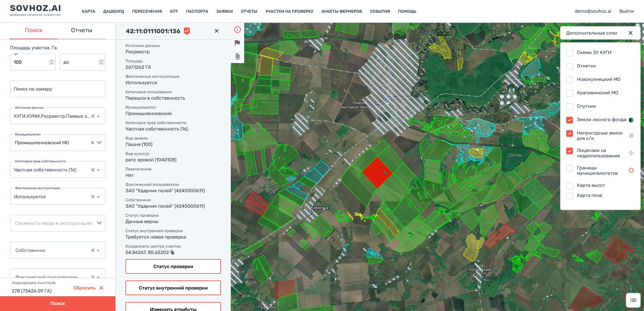Switch to the Отчеты tab
Image resolution: width=644 pixels, height=311 pixels.
click(82, 30)
